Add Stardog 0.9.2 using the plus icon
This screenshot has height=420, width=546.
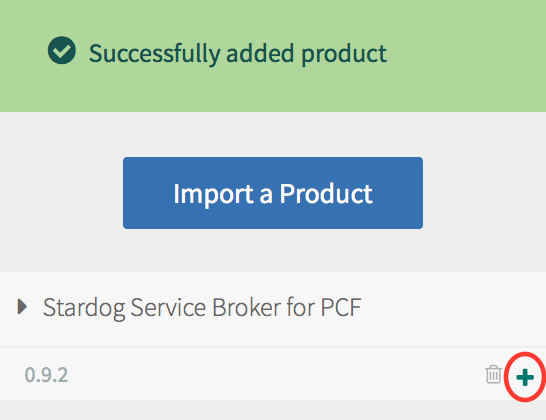(x=525, y=378)
